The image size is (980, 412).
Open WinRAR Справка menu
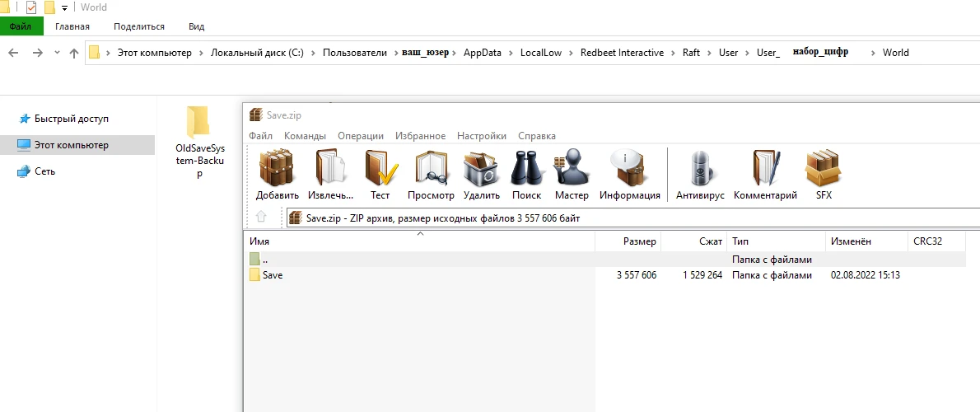point(535,136)
